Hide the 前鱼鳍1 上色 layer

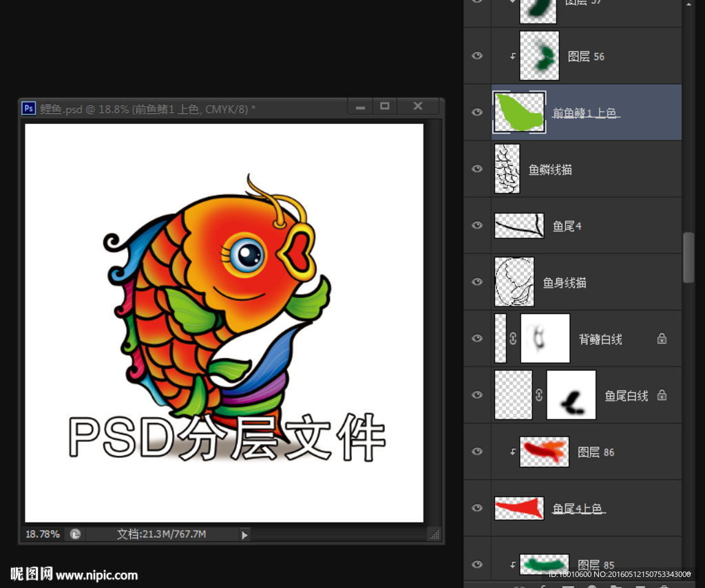(476, 113)
